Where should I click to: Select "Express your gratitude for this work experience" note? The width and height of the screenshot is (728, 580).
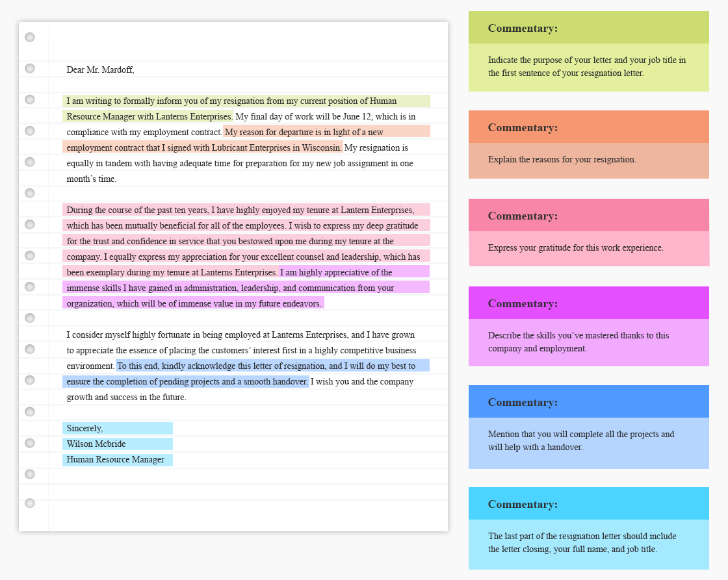(575, 247)
